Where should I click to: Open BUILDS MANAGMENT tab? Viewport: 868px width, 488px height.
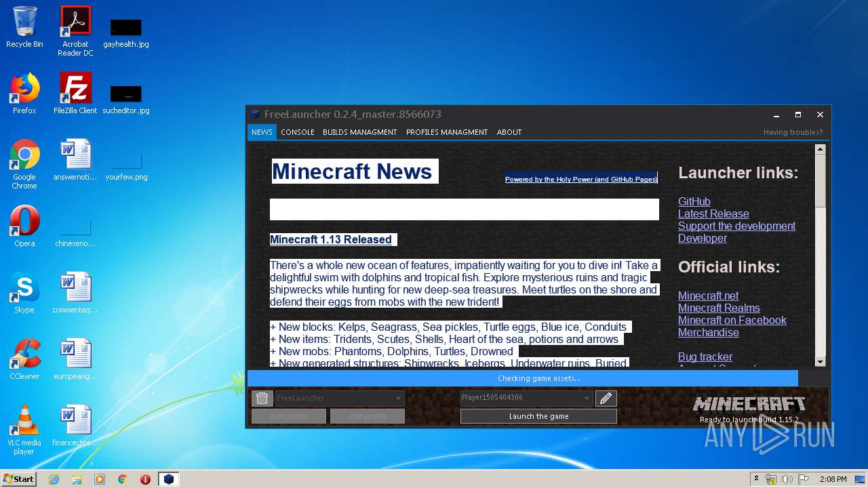[x=360, y=132]
